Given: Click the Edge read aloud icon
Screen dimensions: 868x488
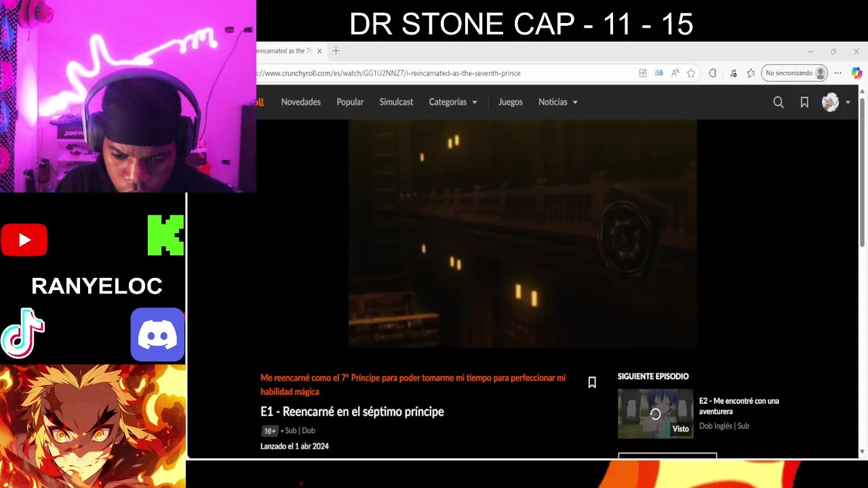Looking at the screenshot, I should pos(675,73).
